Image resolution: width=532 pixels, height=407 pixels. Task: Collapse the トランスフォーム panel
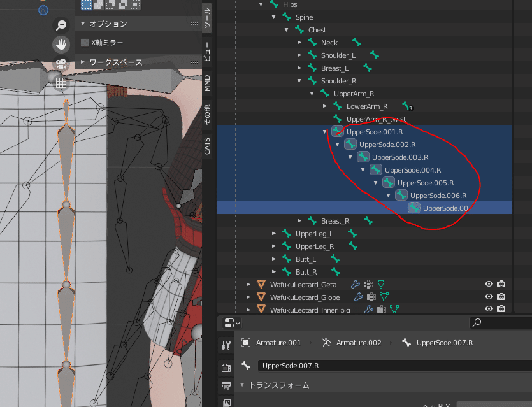point(242,385)
